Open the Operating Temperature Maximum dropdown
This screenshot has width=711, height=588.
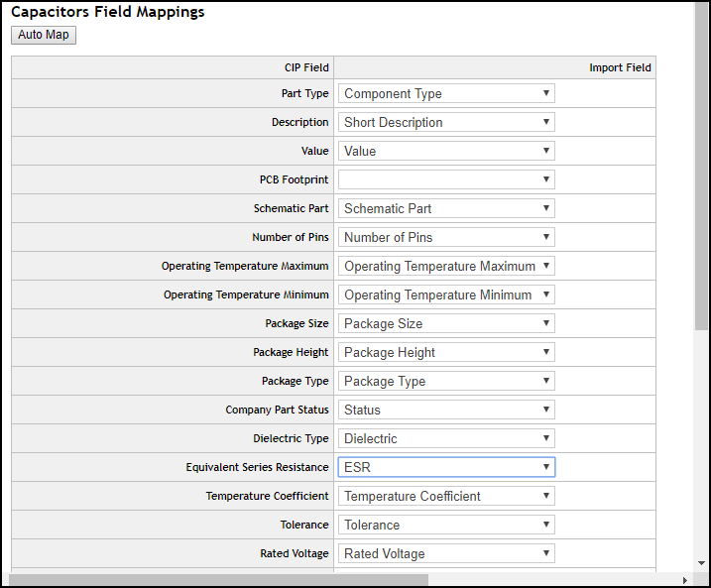[446, 266]
